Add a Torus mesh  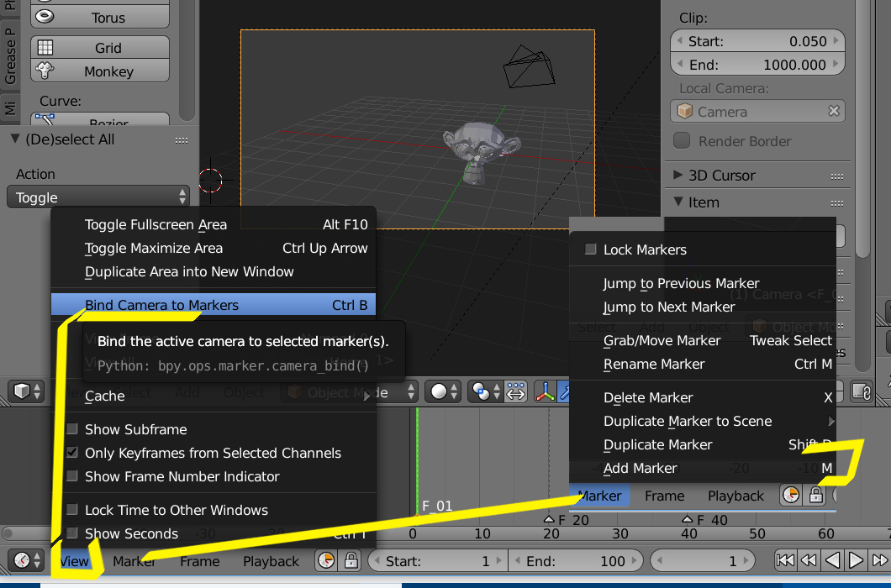pos(100,17)
